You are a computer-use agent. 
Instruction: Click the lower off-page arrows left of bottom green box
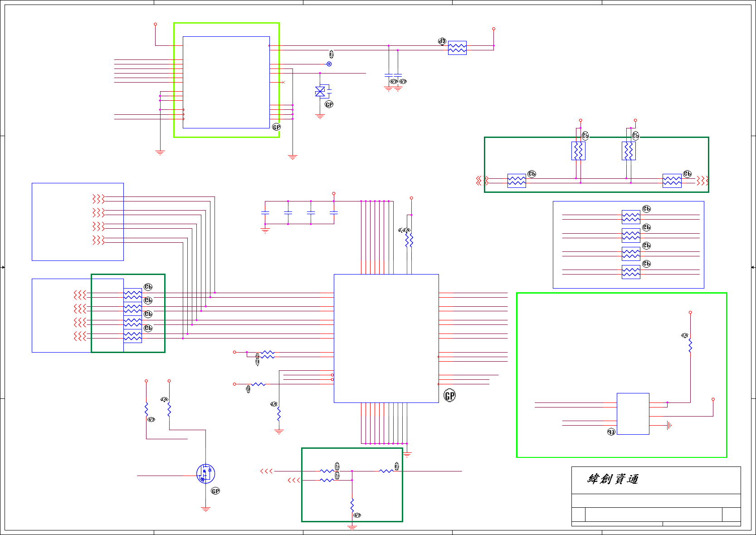click(294, 480)
